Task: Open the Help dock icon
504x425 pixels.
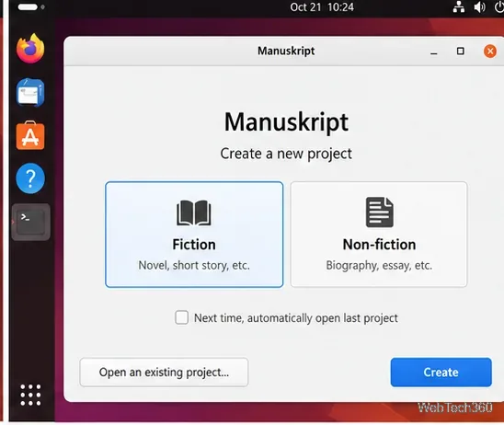Action: click(x=30, y=178)
